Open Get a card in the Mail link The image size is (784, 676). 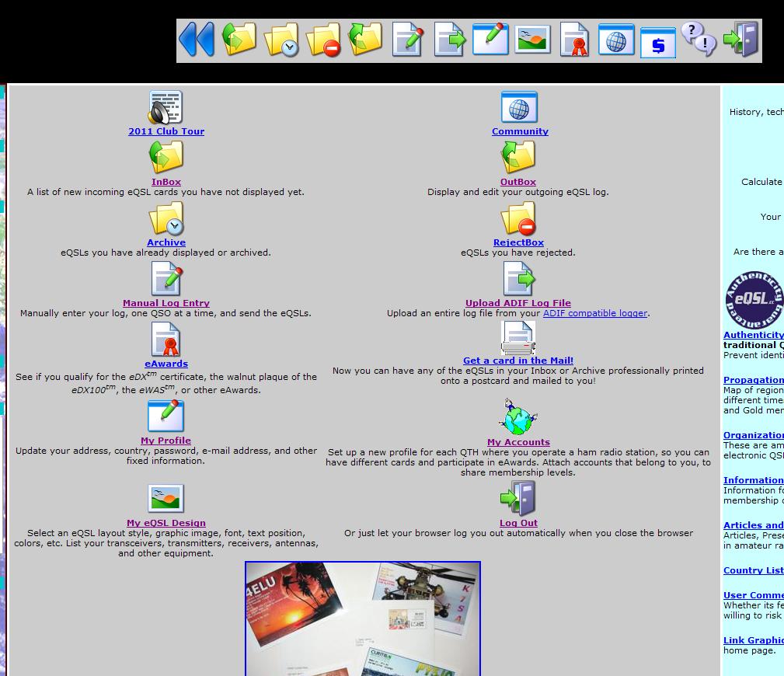[518, 361]
